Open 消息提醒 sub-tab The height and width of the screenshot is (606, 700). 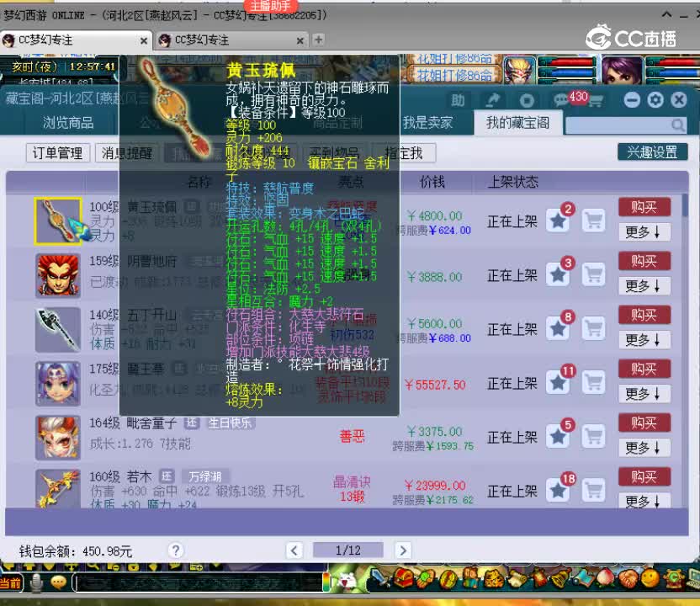(127, 153)
